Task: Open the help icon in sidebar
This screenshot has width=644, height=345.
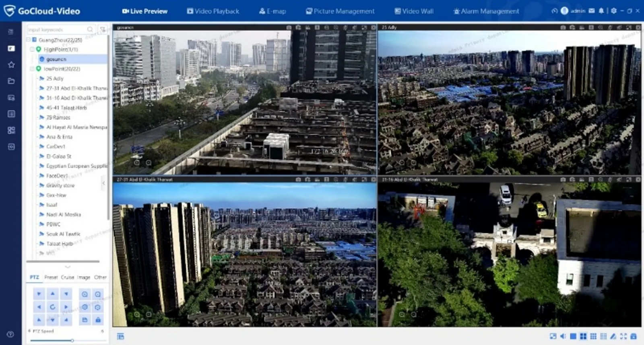Action: pyautogui.click(x=11, y=334)
